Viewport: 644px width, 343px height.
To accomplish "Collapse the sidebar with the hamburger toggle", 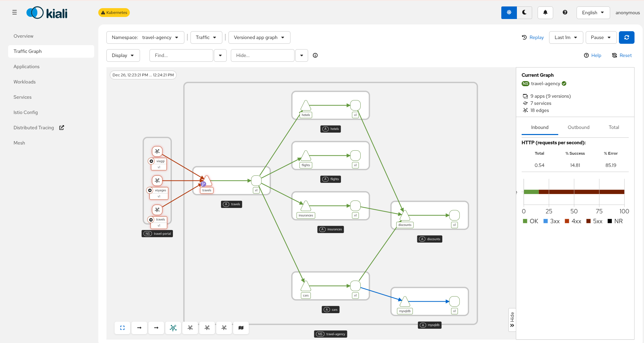I will (x=15, y=12).
